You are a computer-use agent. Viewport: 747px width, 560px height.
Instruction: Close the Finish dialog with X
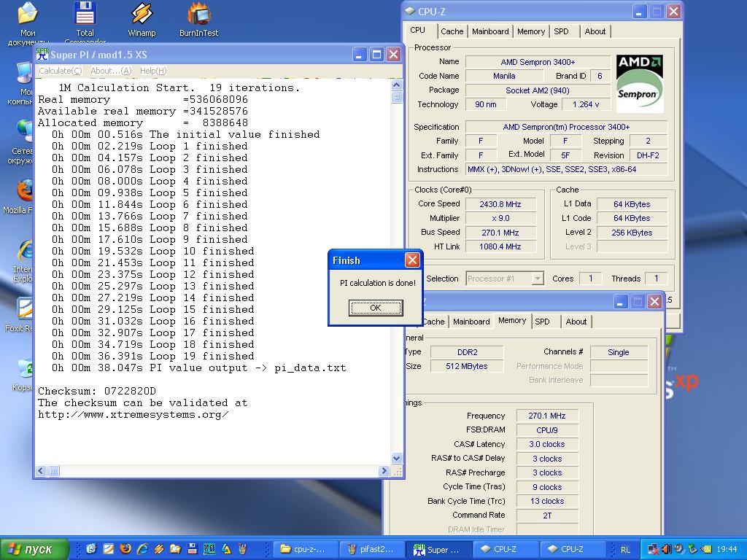pyautogui.click(x=412, y=260)
